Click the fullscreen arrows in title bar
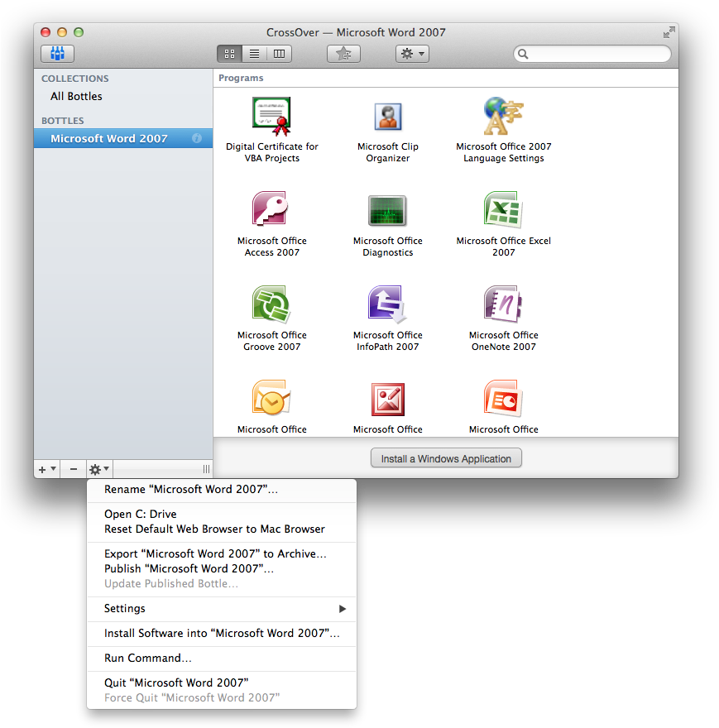The width and height of the screenshot is (719, 728). (669, 32)
